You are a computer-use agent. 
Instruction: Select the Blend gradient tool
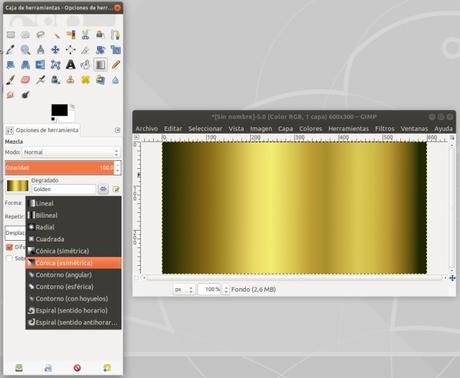pos(100,65)
